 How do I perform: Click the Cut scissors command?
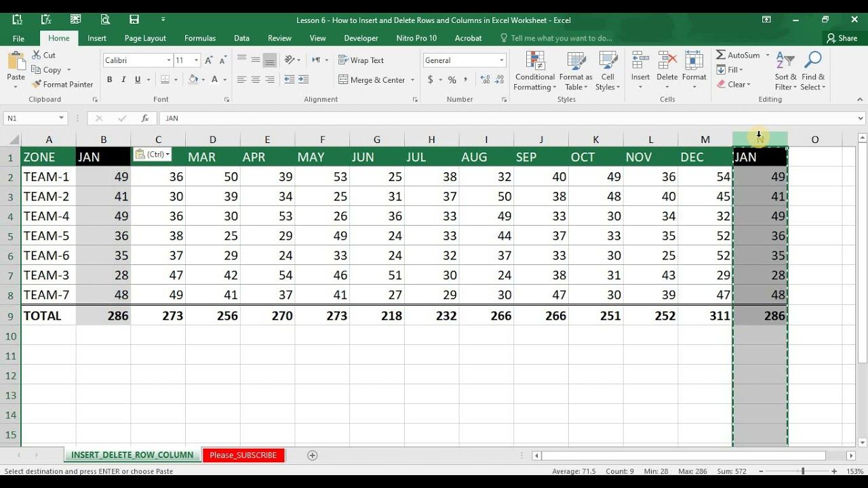[43, 55]
